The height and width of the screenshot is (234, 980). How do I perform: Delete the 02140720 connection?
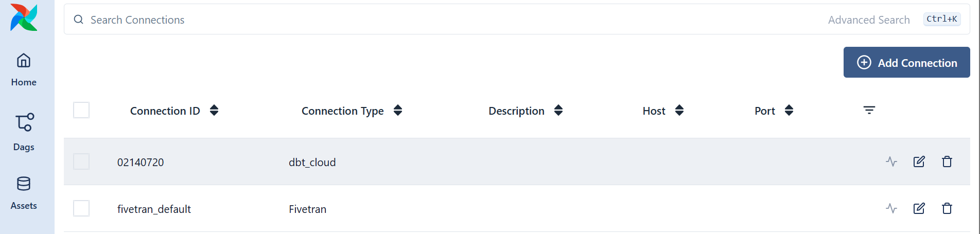click(x=947, y=162)
